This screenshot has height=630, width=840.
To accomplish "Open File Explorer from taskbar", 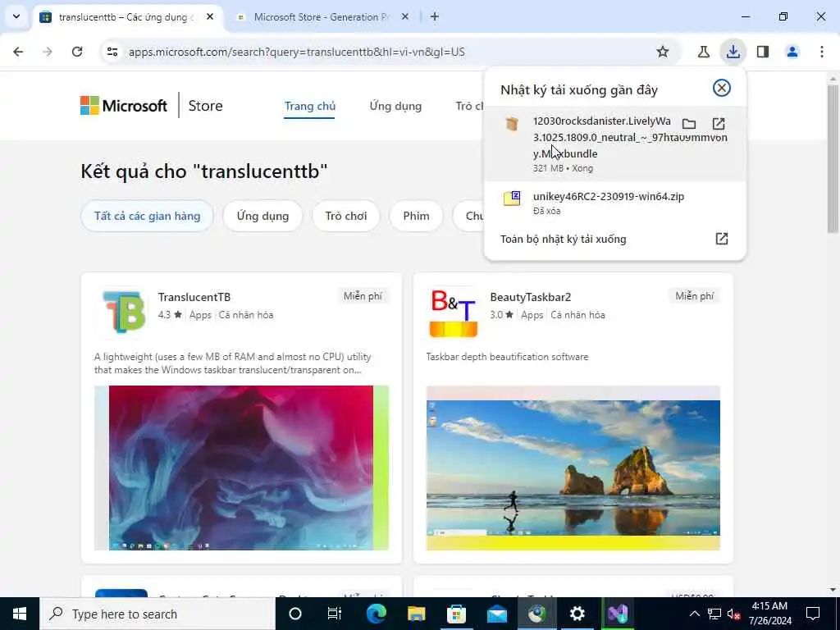I will tap(416, 614).
